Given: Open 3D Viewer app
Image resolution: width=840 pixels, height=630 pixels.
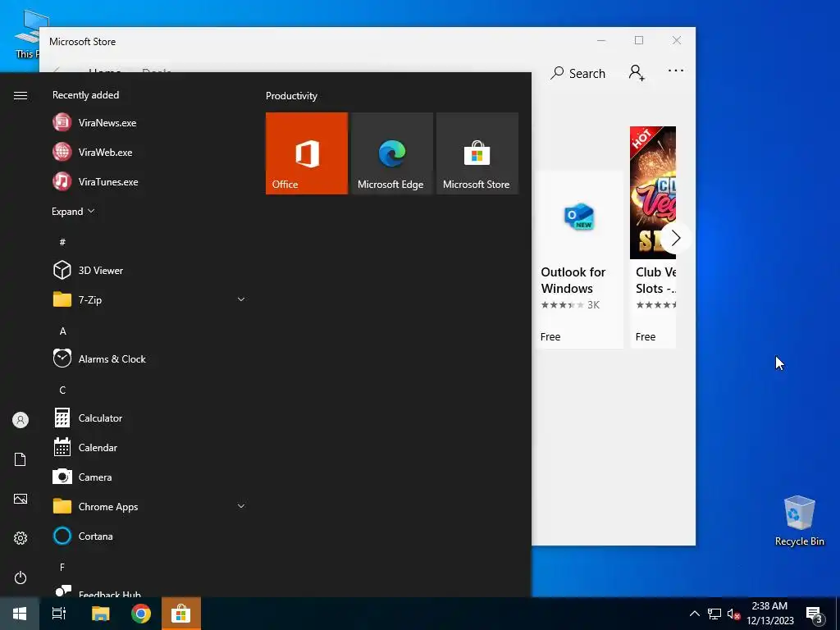Looking at the screenshot, I should 148,270.
